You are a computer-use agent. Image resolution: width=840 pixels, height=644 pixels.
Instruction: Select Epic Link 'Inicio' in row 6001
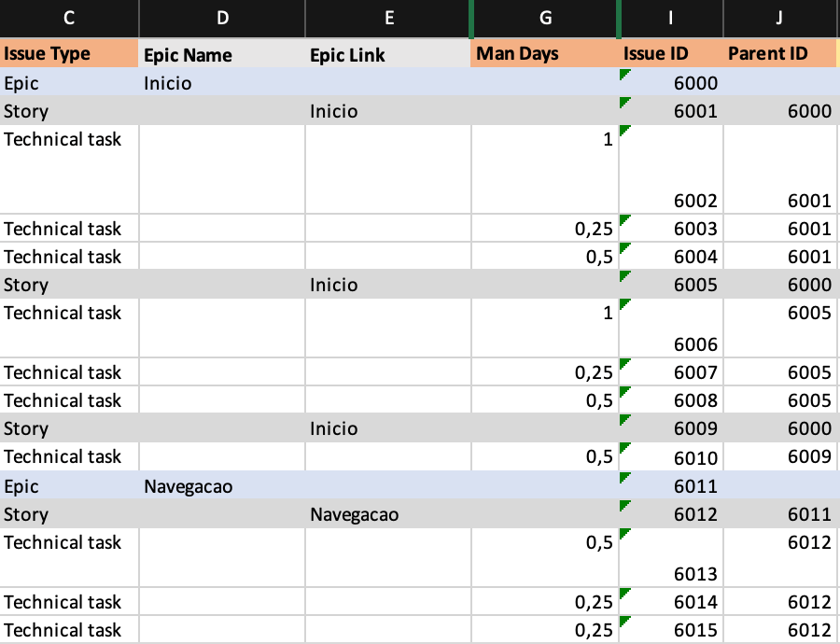tap(388, 111)
